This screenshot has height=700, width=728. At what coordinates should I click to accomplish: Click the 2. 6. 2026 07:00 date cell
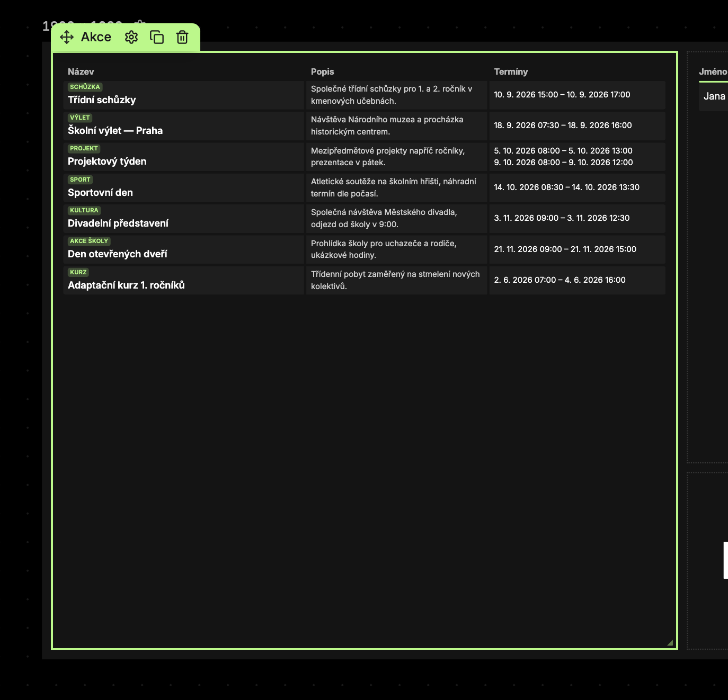(x=577, y=280)
